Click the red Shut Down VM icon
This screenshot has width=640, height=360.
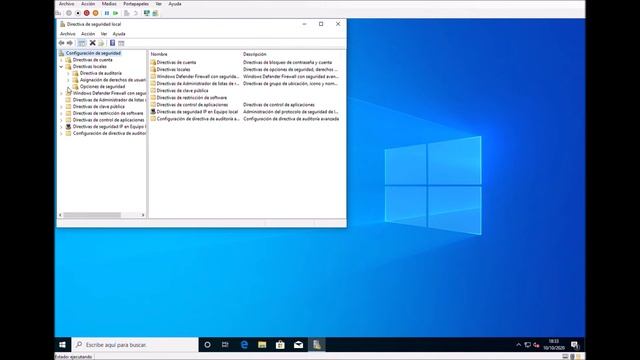[x=87, y=13]
